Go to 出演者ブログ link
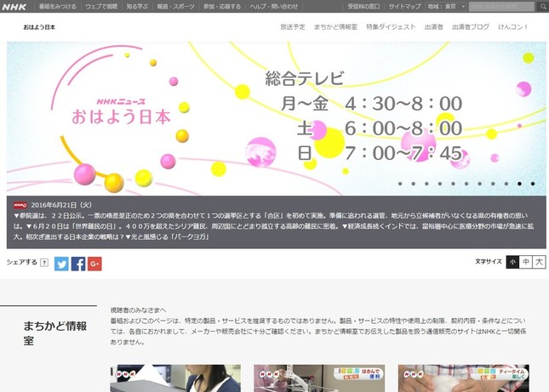 tap(471, 27)
